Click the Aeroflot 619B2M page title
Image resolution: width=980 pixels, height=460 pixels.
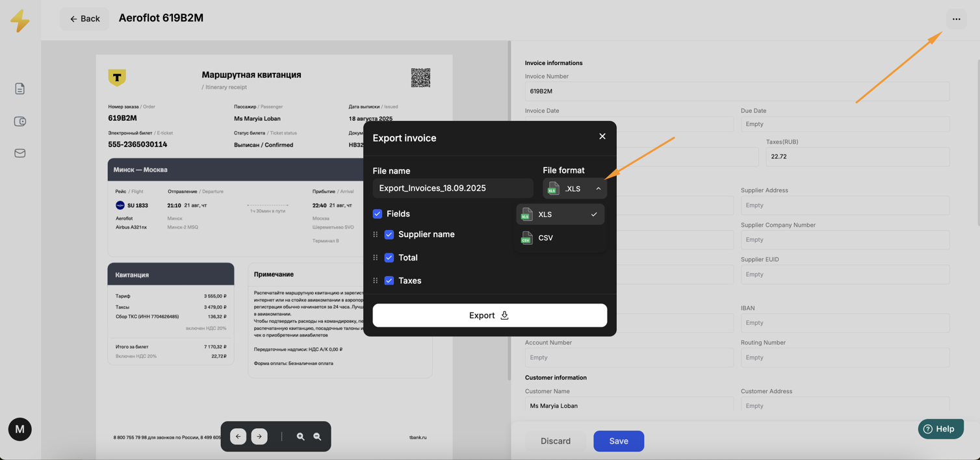[161, 18]
